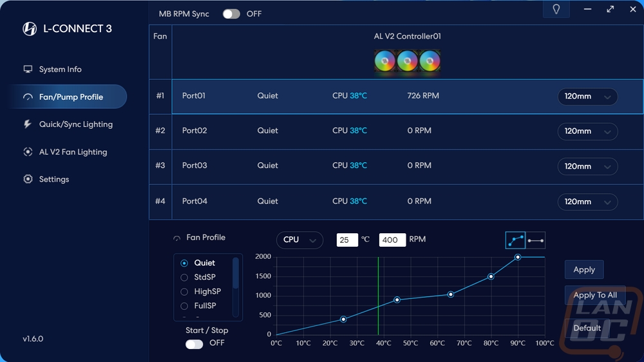Open the Fan/Pump Profile page
This screenshot has height=362, width=644.
coord(68,97)
